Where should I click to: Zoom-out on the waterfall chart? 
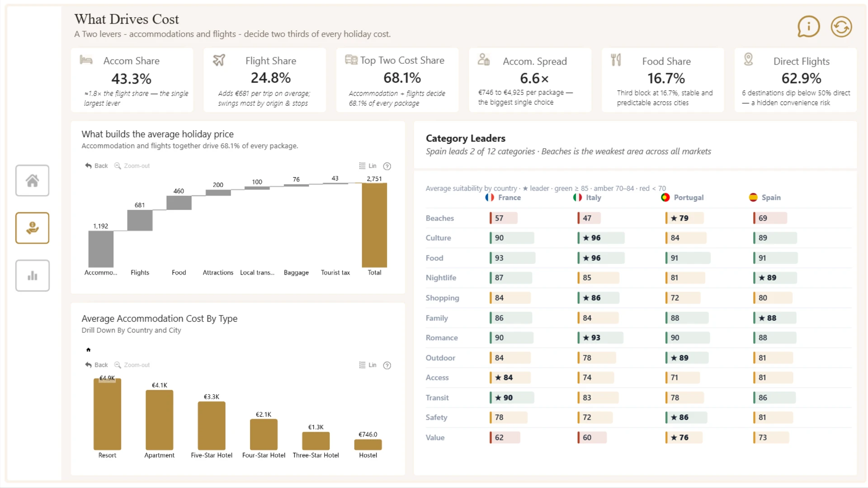[x=132, y=166]
